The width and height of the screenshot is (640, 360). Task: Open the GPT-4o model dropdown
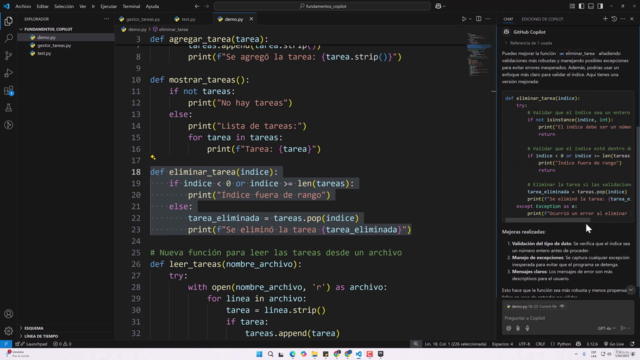[607, 328]
